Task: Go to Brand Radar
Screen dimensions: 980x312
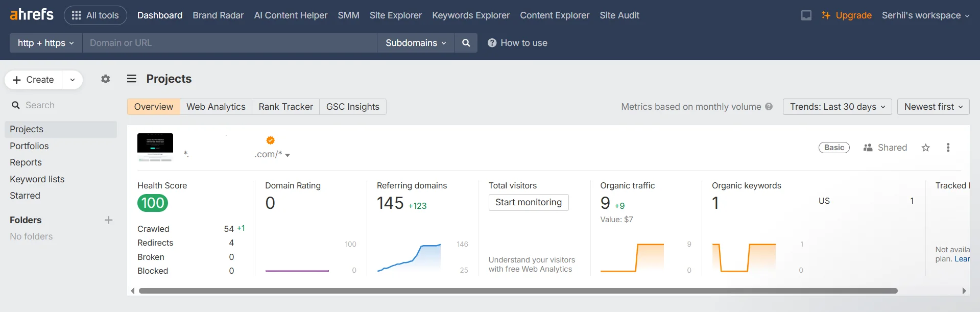Action: [x=218, y=15]
